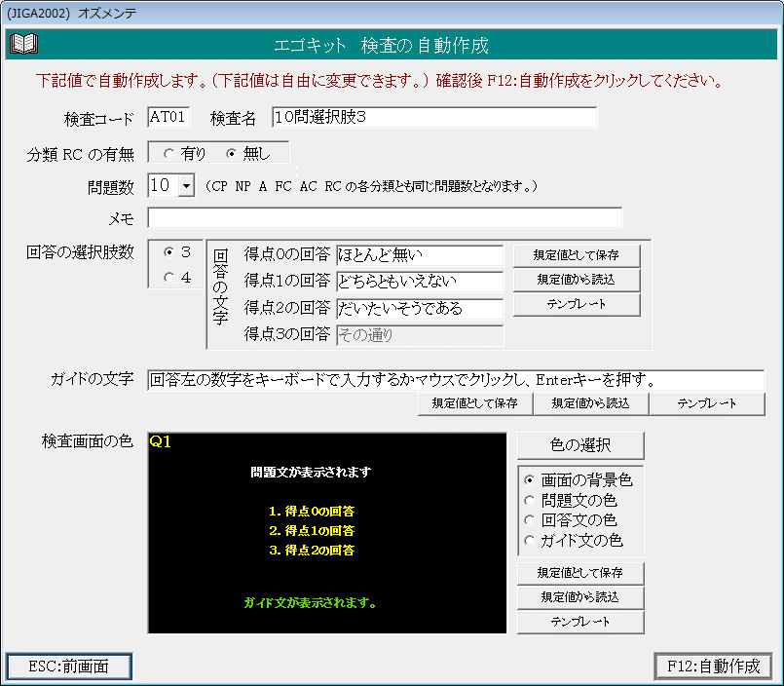784x686 pixels.
Task: Click the 検査コード field AT01
Action: 169,118
